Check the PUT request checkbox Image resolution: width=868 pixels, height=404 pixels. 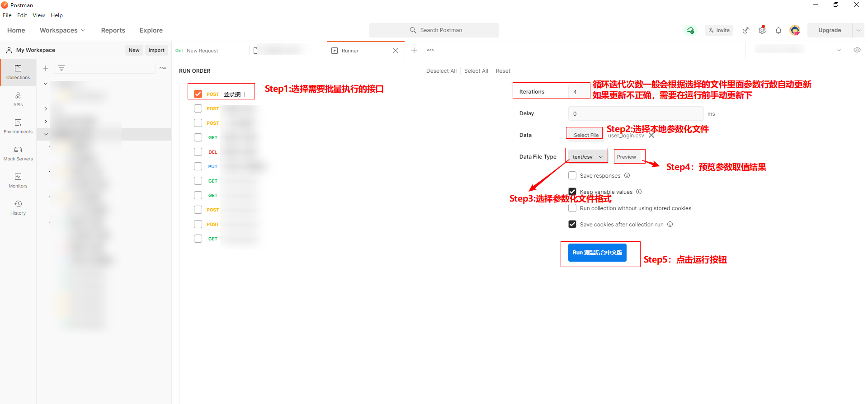[x=198, y=166]
